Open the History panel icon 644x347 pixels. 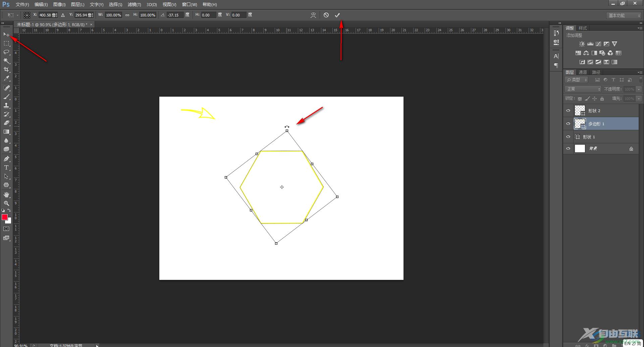(x=556, y=33)
